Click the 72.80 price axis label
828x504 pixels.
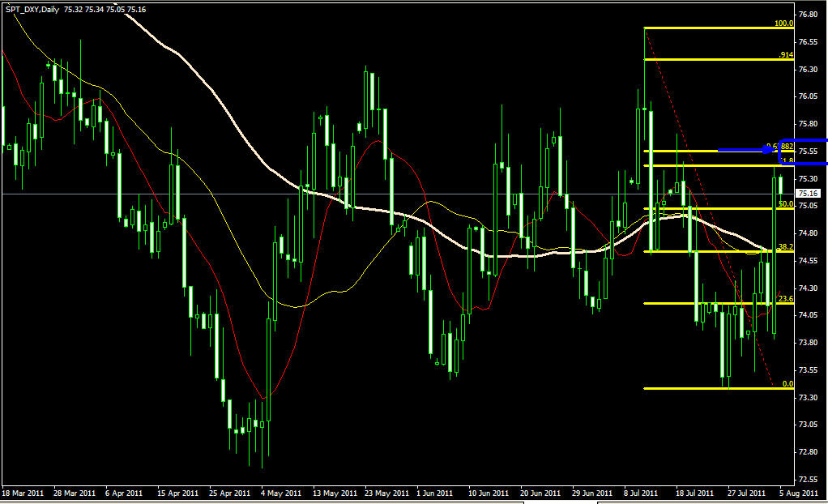point(809,451)
